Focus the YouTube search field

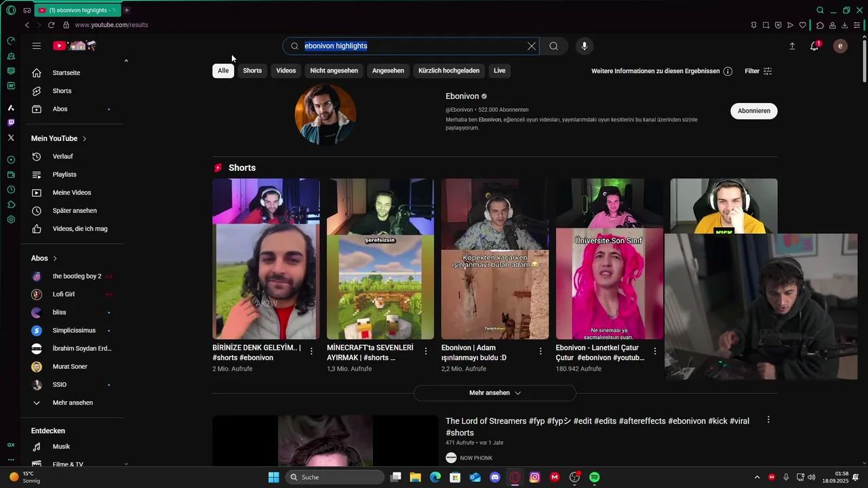tap(412, 46)
